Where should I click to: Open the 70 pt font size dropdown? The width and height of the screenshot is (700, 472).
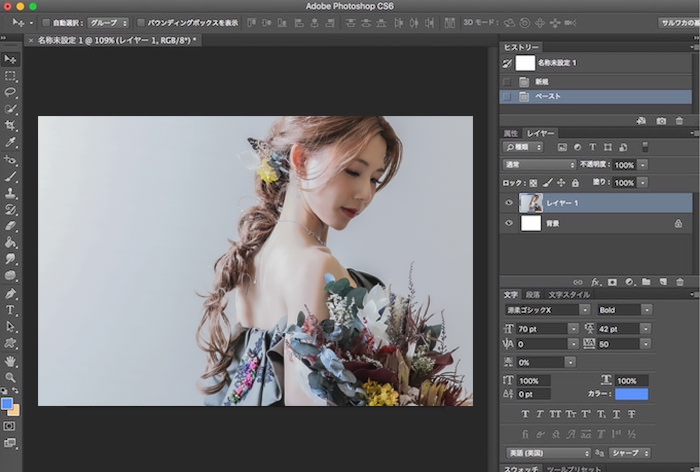coord(574,329)
